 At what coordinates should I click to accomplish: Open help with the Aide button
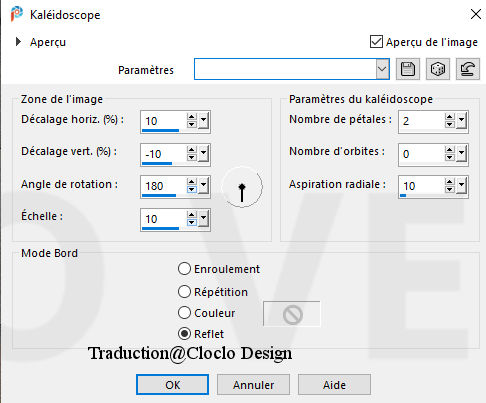pos(334,385)
